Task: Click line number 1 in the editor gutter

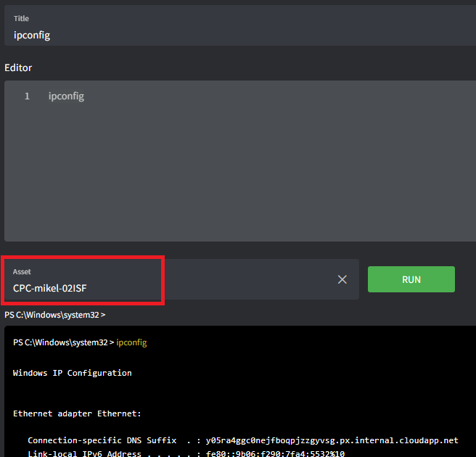Action: click(27, 96)
